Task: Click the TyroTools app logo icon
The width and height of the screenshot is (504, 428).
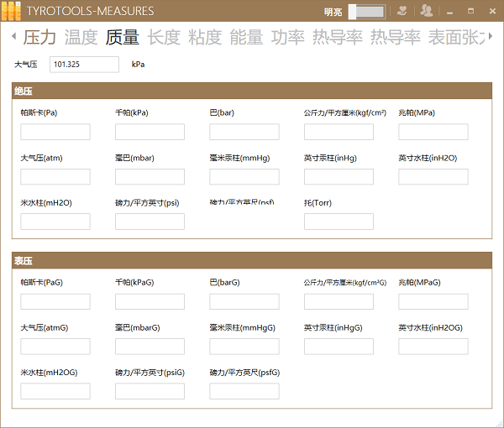Action: [10, 11]
